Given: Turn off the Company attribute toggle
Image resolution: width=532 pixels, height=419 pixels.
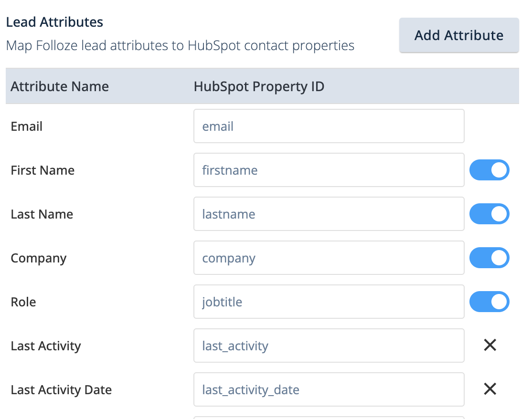Looking at the screenshot, I should tap(489, 258).
